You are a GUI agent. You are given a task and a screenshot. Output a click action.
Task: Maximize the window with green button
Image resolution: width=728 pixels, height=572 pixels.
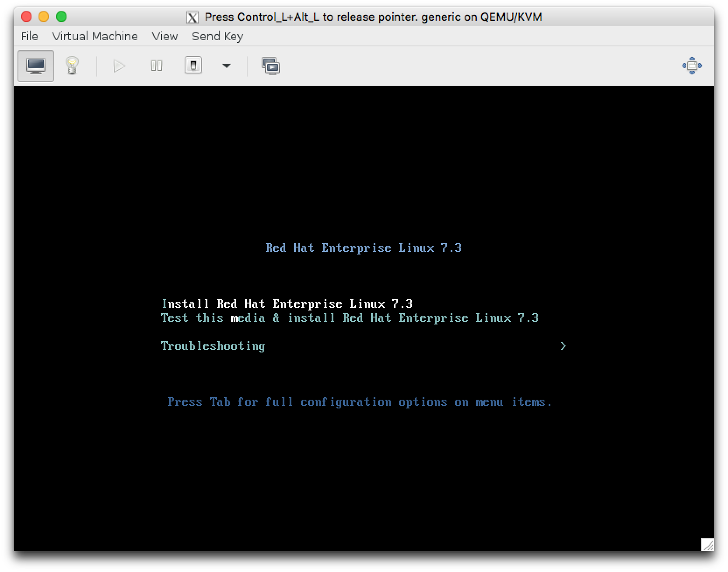(61, 17)
